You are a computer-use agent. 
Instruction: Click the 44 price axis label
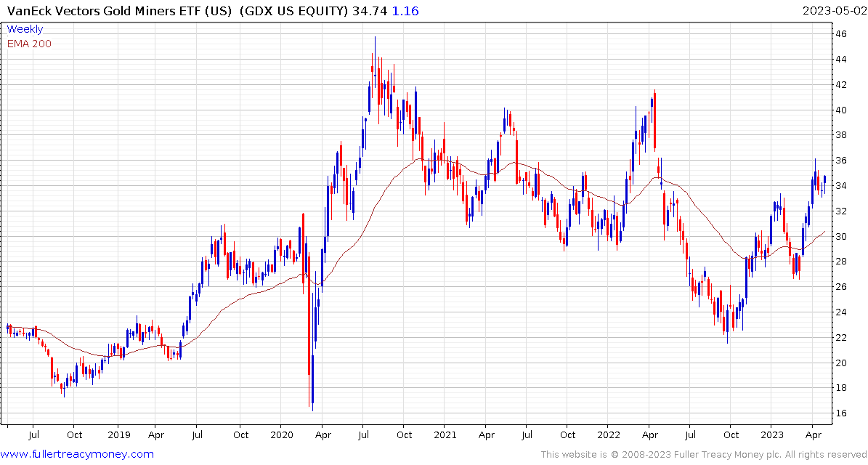841,60
